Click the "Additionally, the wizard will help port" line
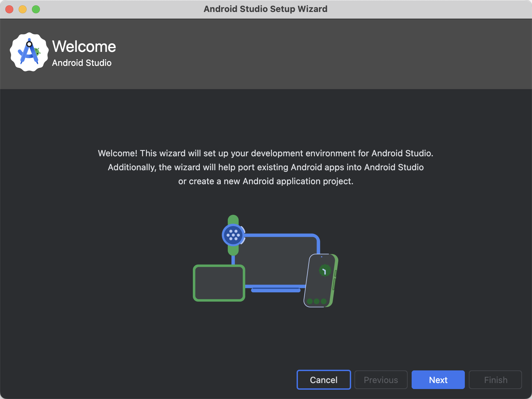Image resolution: width=532 pixels, height=399 pixels. [266, 167]
